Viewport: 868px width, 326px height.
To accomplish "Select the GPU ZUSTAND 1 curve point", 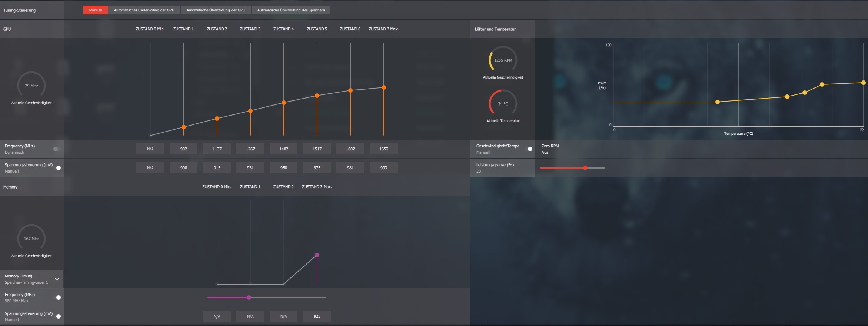I will point(184,127).
